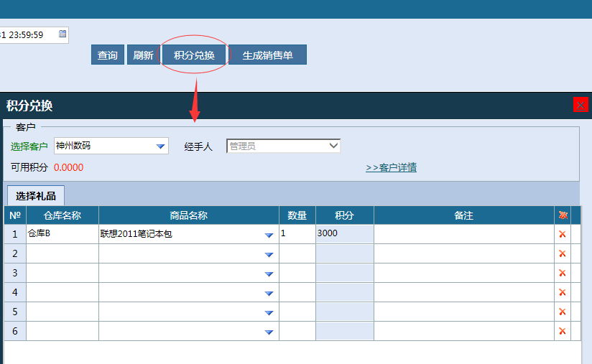Click the 仓库名称 column header
Screen dimensions: 592x364
pyautogui.click(x=63, y=215)
